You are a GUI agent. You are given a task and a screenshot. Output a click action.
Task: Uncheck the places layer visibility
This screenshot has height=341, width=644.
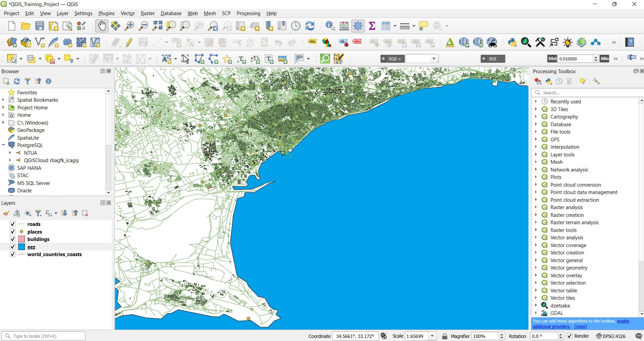click(x=12, y=232)
